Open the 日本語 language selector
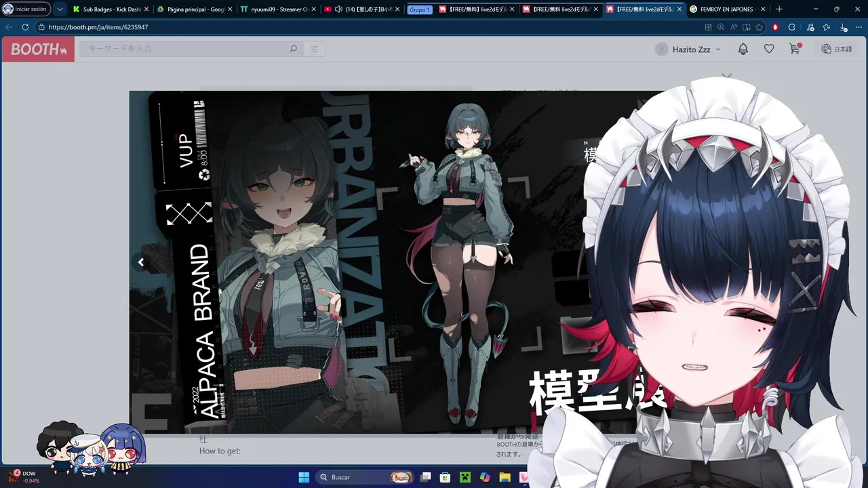The image size is (868, 488). [x=836, y=49]
